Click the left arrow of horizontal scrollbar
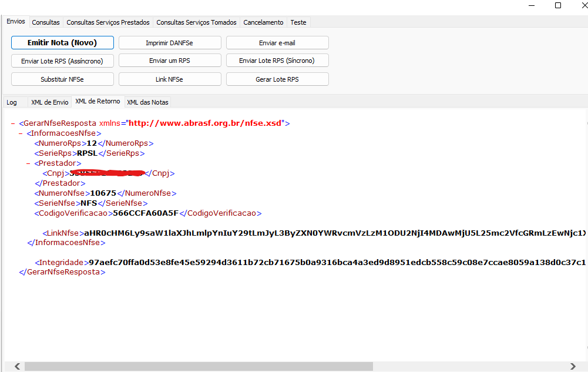The height and width of the screenshot is (372, 588). pyautogui.click(x=17, y=366)
